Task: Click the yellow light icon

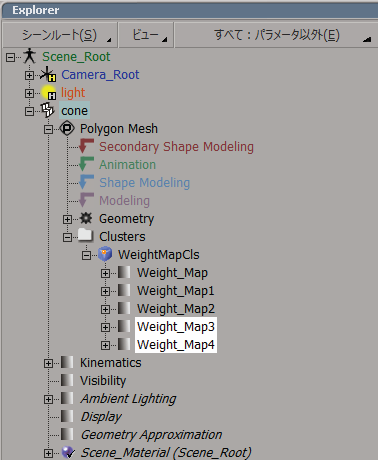Action: click(x=48, y=92)
